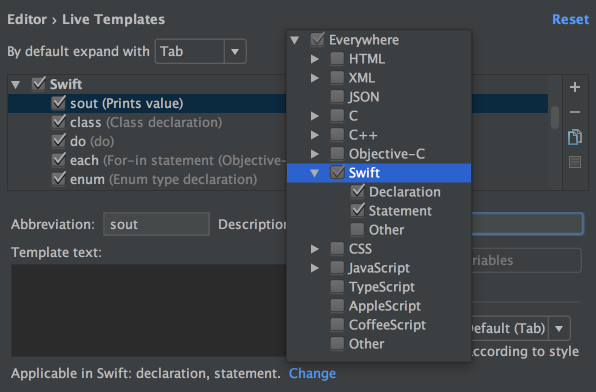596x392 pixels.
Task: Enable the JavaScript context checkbox
Action: tap(337, 268)
